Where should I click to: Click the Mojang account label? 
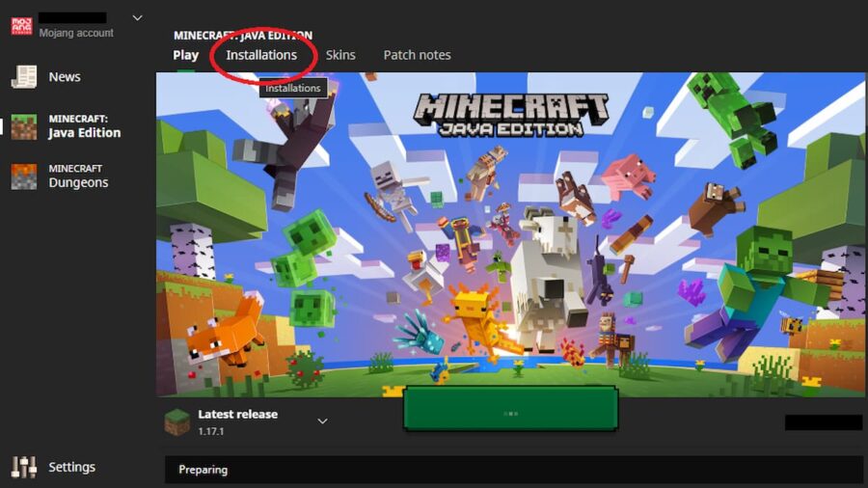tap(76, 33)
